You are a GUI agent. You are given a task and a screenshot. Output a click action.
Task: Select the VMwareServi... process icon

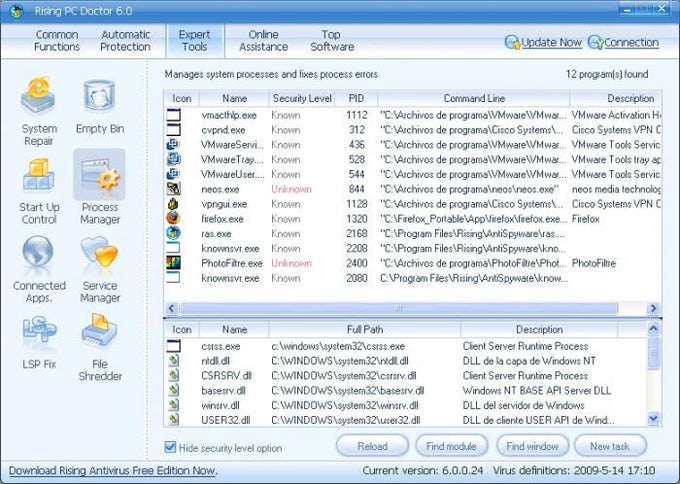[173, 144]
